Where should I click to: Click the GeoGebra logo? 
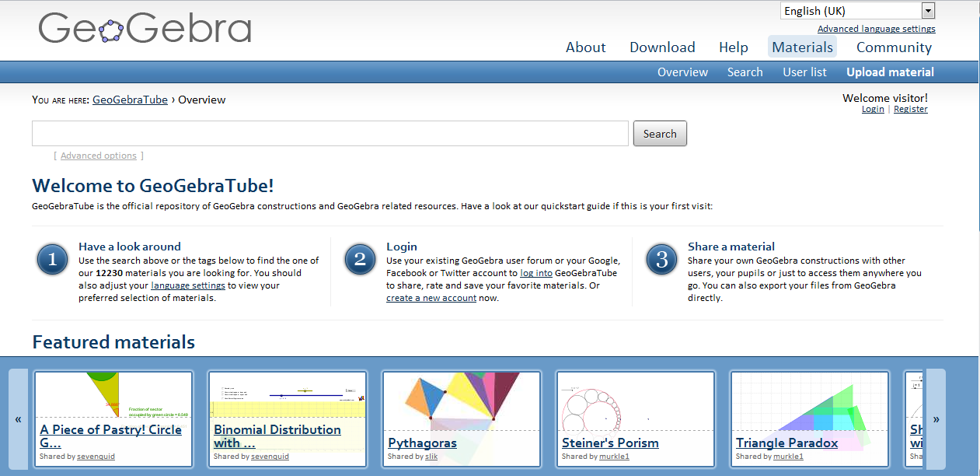[x=145, y=29]
